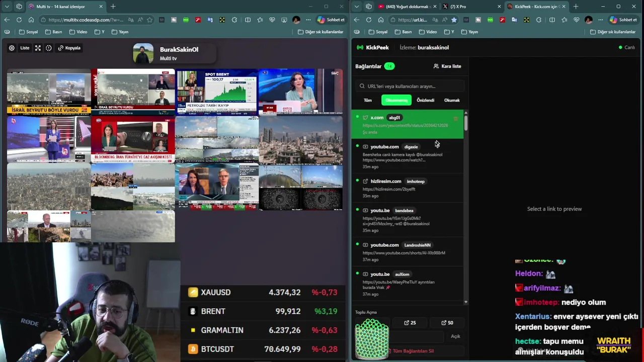644x362 pixels.
Task: Open the three-dot menu in left browser
Action: (308, 20)
